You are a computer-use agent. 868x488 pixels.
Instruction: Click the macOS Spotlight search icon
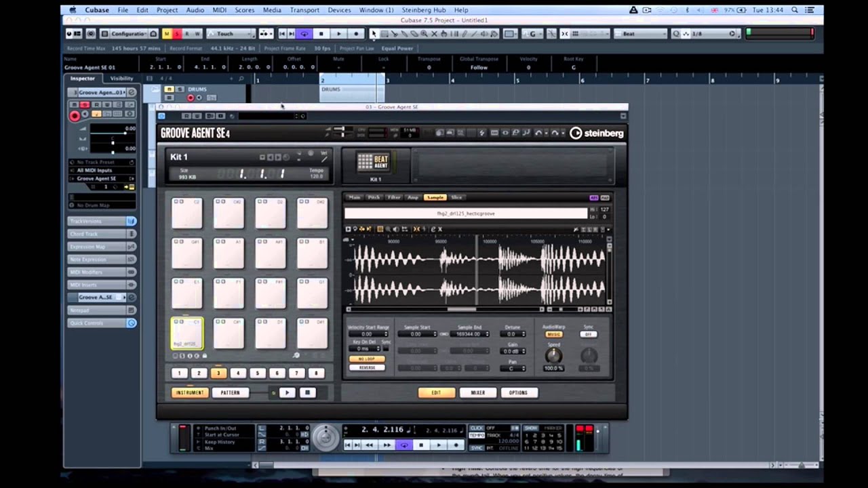tap(794, 10)
